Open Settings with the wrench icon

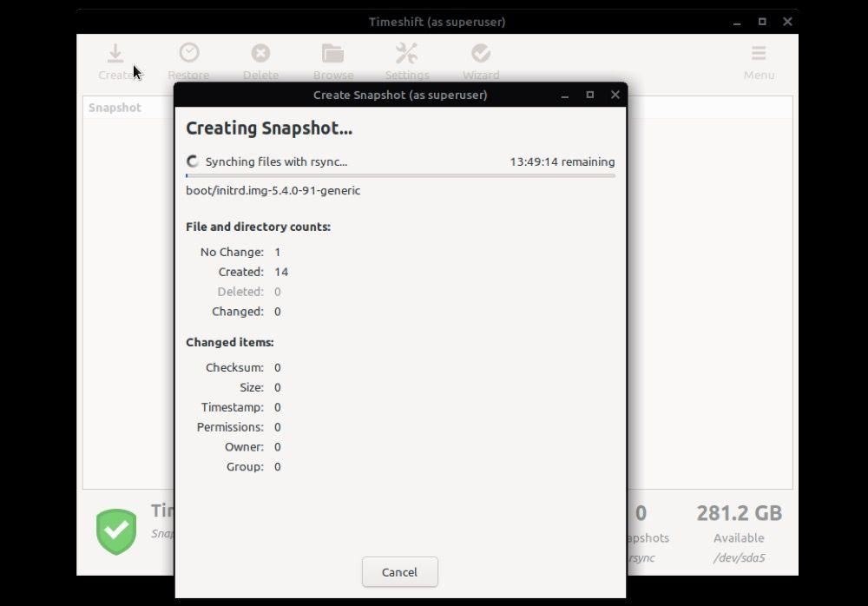[x=406, y=54]
